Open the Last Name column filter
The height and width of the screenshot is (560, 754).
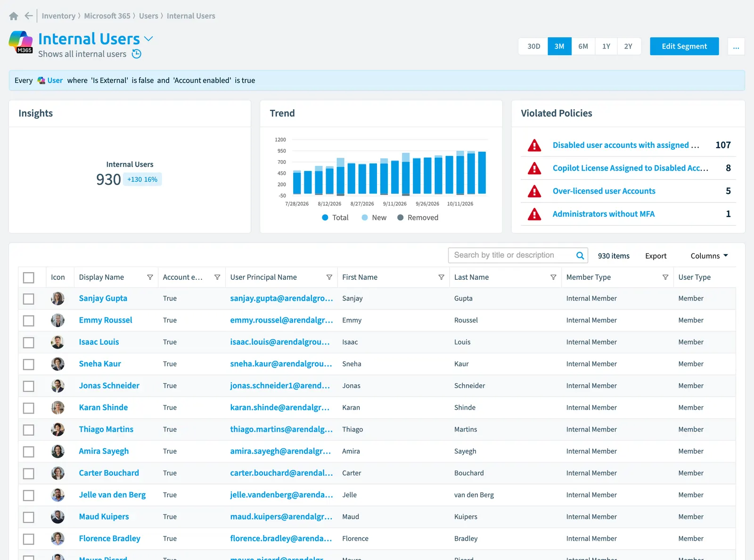(x=553, y=277)
